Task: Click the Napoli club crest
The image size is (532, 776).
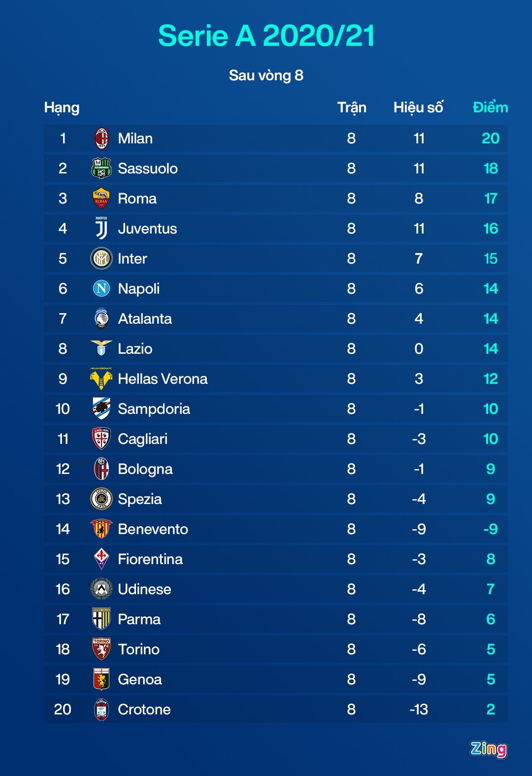Action: click(101, 289)
